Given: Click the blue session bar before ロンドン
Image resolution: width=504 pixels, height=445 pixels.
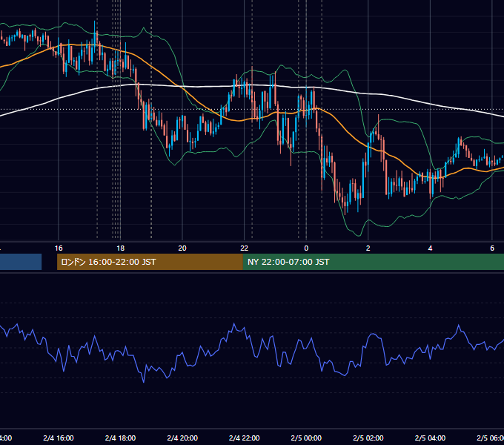Looking at the screenshot, I should (x=21, y=262).
